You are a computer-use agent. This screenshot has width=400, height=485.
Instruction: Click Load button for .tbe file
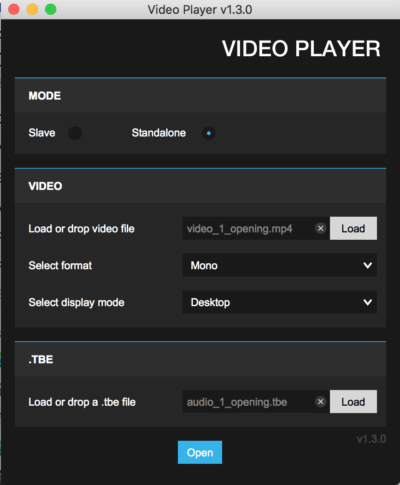coord(353,402)
